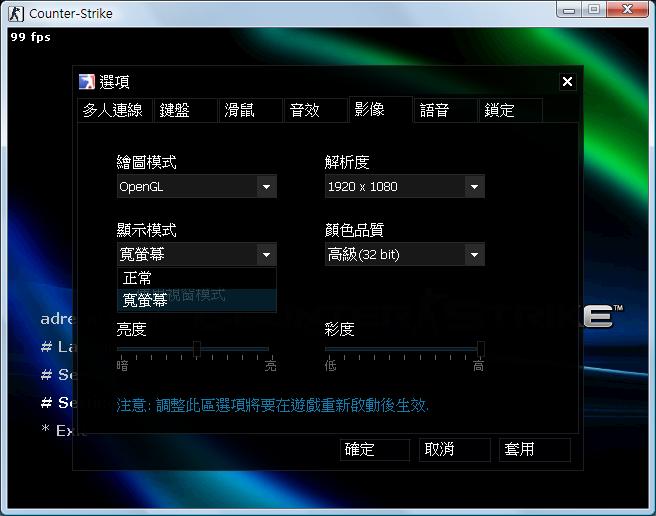
Task: Maximize the Counter-Strike window
Action: (594, 10)
